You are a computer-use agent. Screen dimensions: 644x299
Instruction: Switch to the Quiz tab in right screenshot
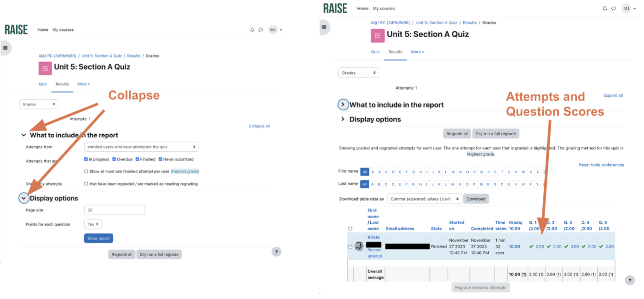click(x=375, y=52)
